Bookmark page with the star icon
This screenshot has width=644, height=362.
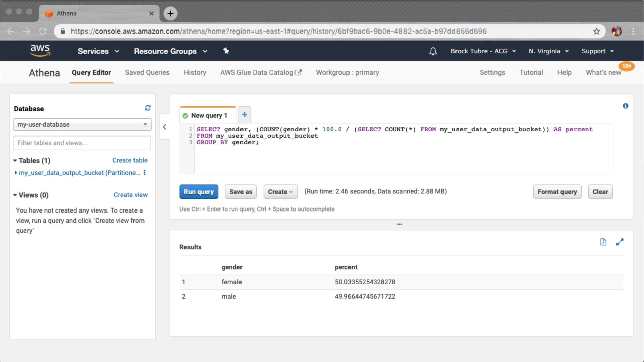(596, 31)
